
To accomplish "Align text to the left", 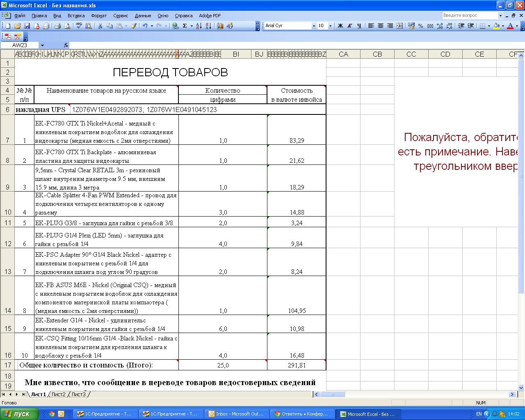I will click(x=371, y=26).
